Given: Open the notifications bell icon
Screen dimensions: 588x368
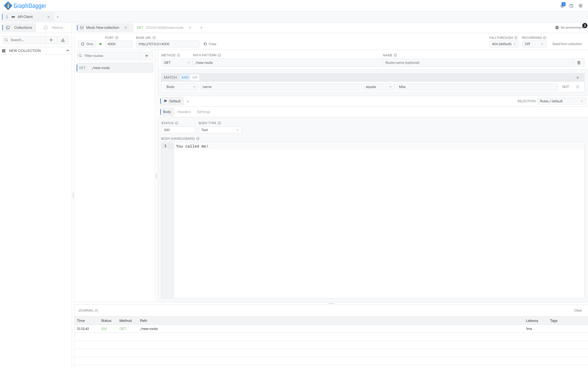Looking at the screenshot, I should [x=562, y=6].
